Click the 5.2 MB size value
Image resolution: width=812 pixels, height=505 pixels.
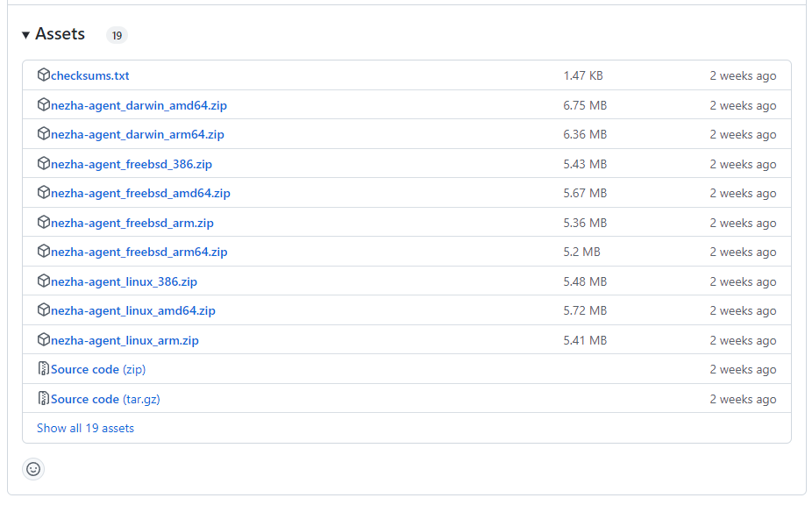coord(582,252)
